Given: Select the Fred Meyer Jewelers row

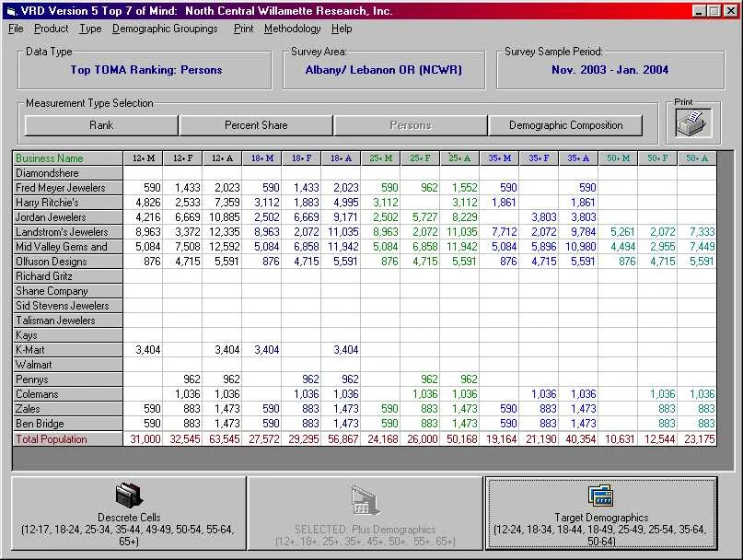Looking at the screenshot, I should pos(68,188).
